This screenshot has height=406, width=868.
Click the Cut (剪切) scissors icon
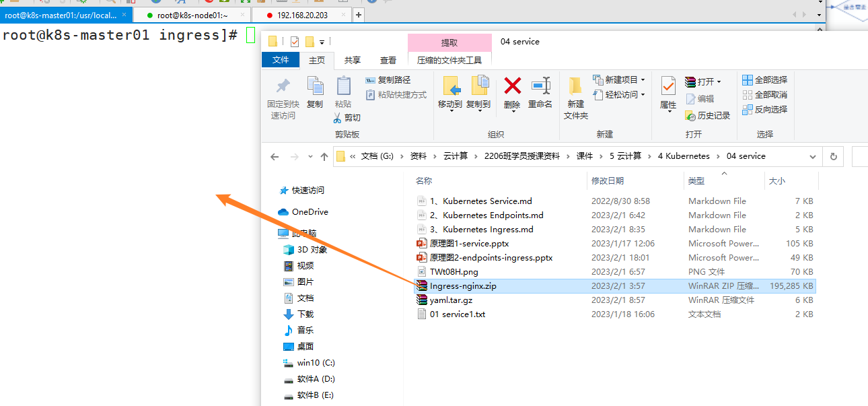coord(338,118)
